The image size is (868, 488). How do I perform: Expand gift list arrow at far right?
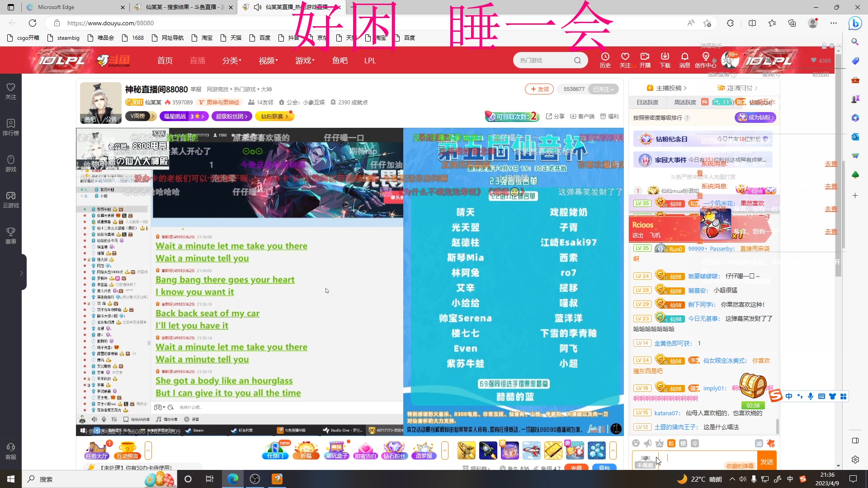click(x=613, y=450)
